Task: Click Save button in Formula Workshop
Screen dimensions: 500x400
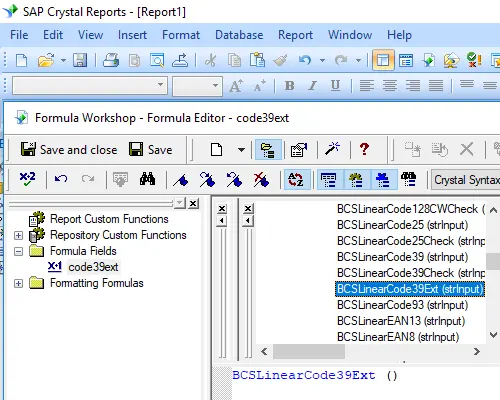Action: (151, 149)
